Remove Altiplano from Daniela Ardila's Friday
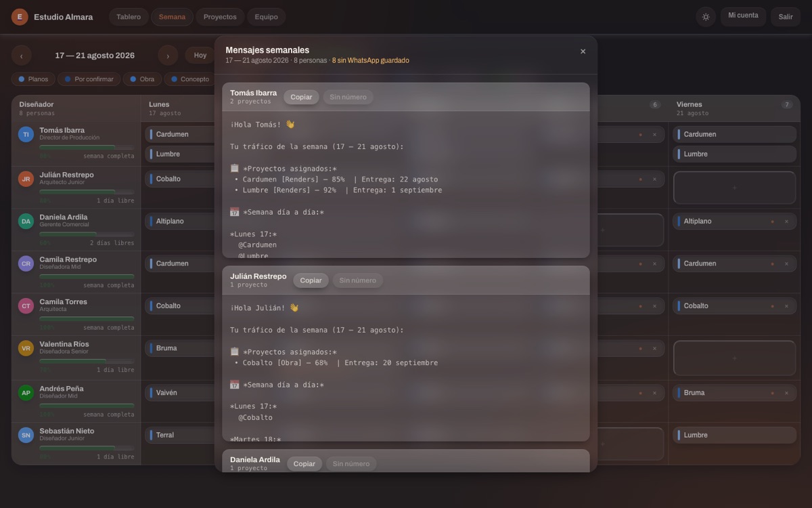812x508 pixels. click(786, 221)
